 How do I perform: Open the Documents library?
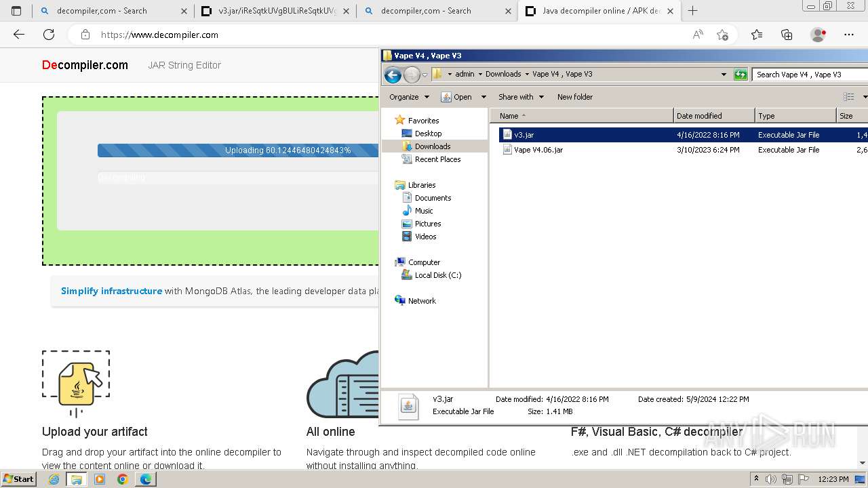(433, 198)
